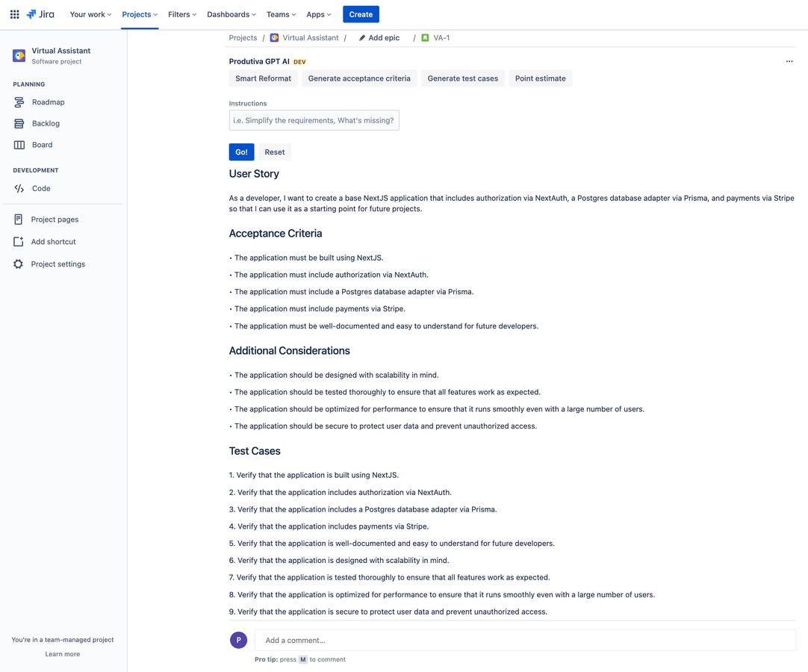This screenshot has height=672, width=808.
Task: Click 'The application must be built using NextJS.'
Action: click(x=308, y=258)
